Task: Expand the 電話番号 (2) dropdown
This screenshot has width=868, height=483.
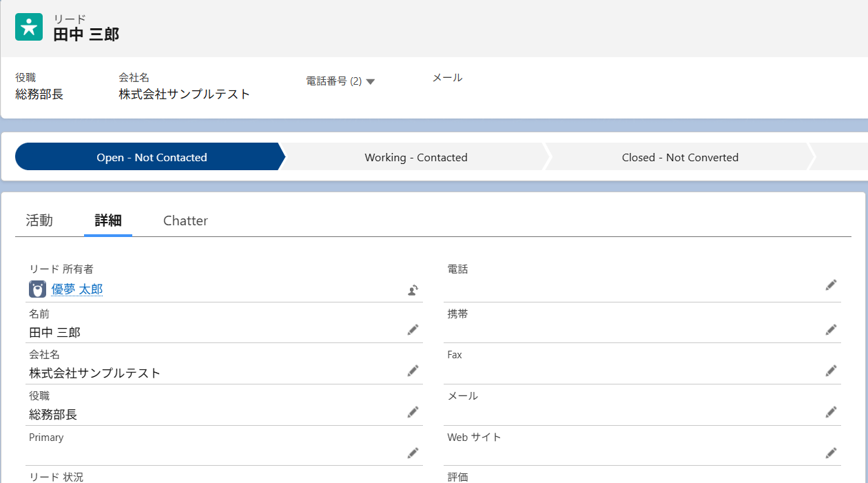Action: pos(340,81)
